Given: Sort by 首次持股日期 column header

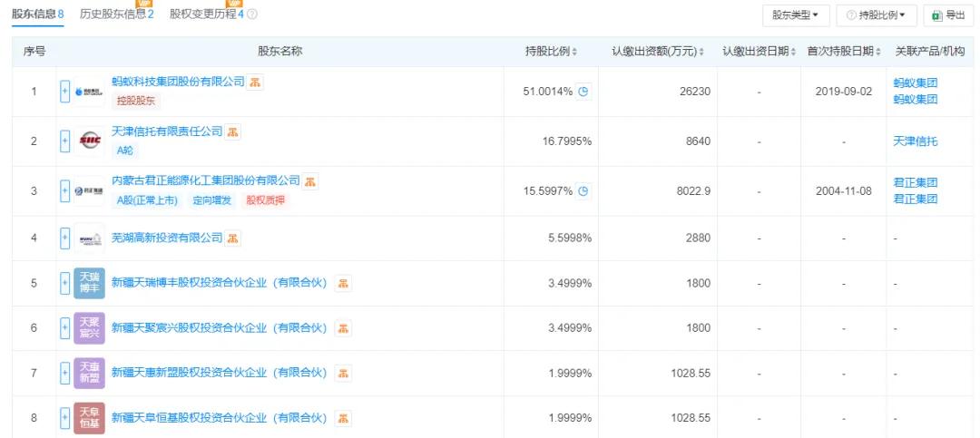Looking at the screenshot, I should [x=844, y=52].
